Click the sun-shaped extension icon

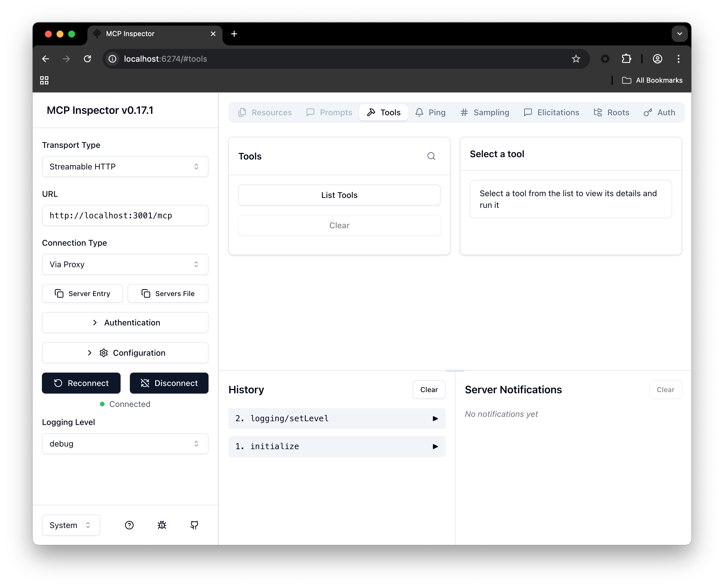(605, 59)
